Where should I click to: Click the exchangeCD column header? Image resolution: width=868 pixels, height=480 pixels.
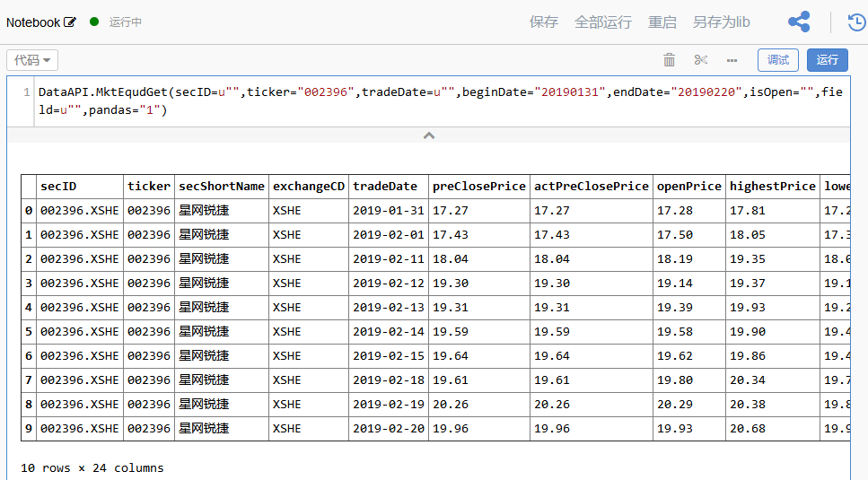(x=309, y=187)
